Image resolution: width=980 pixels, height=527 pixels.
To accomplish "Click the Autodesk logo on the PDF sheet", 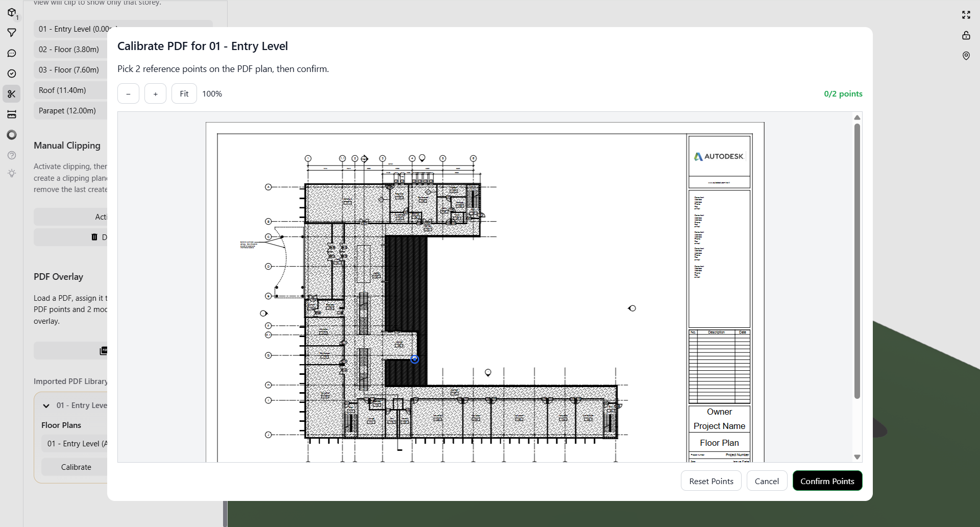I will coord(719,156).
